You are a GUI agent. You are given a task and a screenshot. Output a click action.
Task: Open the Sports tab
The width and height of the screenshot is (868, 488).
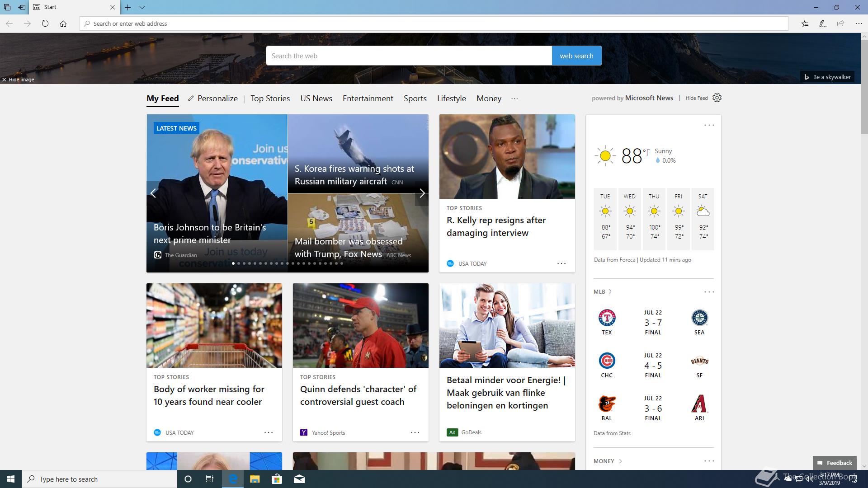click(415, 99)
